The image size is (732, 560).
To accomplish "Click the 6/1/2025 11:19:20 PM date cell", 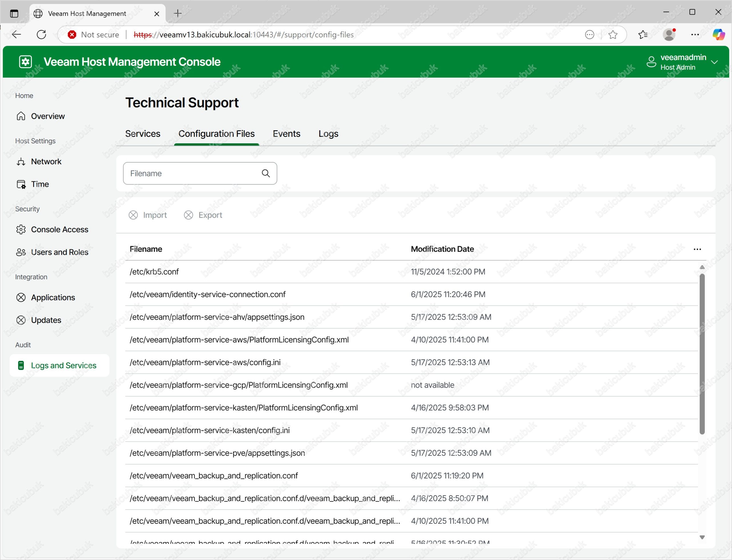I will (x=447, y=476).
